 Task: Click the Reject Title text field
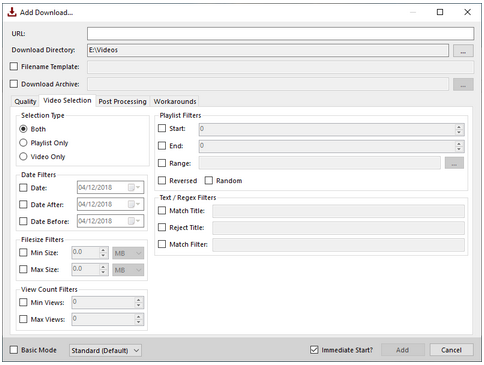[338, 228]
